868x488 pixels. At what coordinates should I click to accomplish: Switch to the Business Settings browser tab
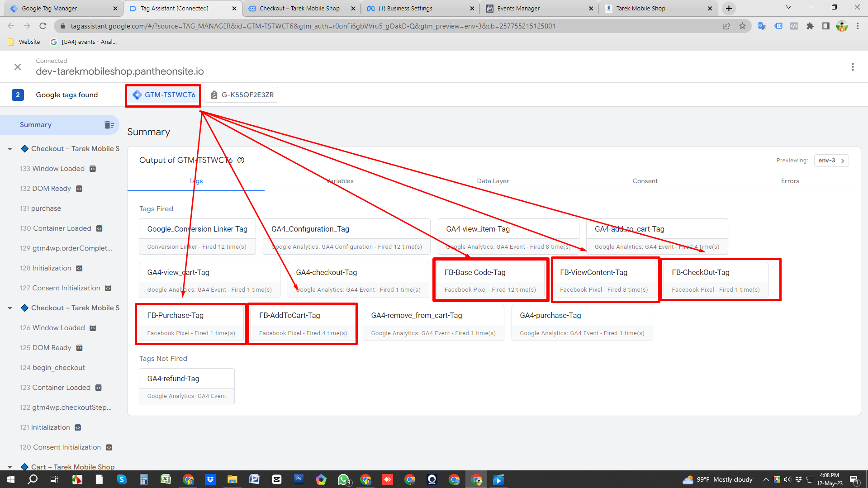click(x=420, y=8)
